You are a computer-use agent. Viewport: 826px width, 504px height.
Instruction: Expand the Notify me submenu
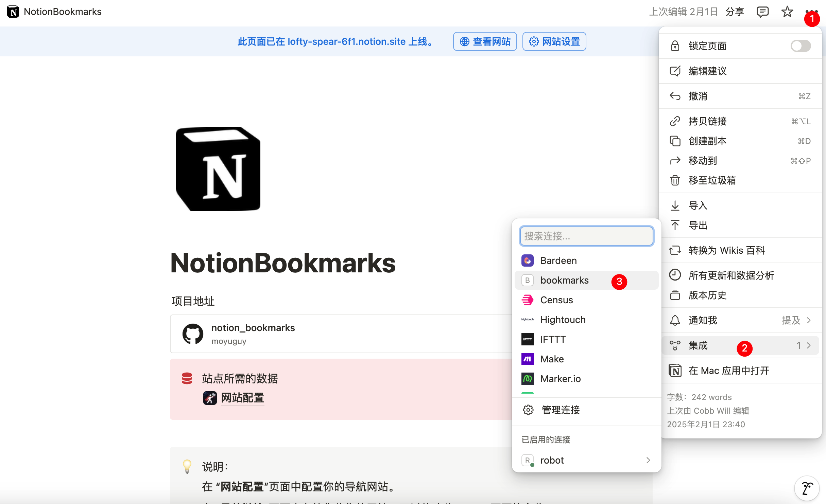click(x=740, y=320)
